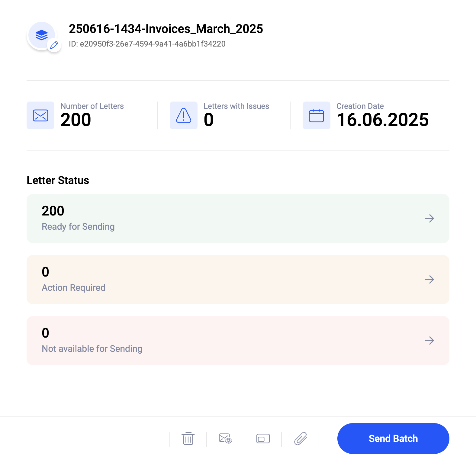Open the Action Required status card

click(238, 279)
